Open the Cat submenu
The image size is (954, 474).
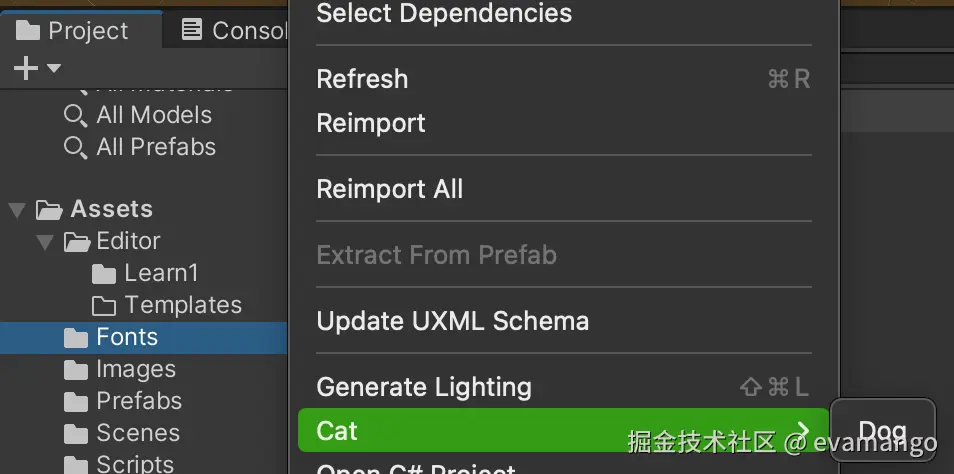[x=562, y=431]
